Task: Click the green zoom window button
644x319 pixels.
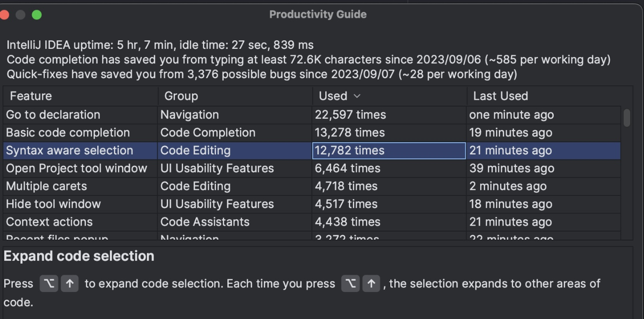Action: pyautogui.click(x=37, y=15)
